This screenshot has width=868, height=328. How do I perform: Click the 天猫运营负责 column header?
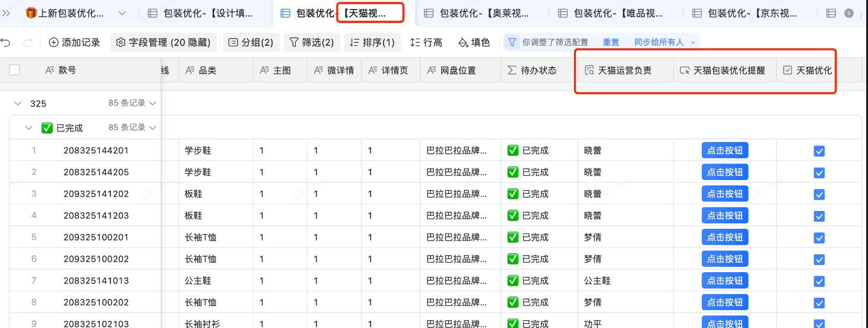click(x=626, y=70)
